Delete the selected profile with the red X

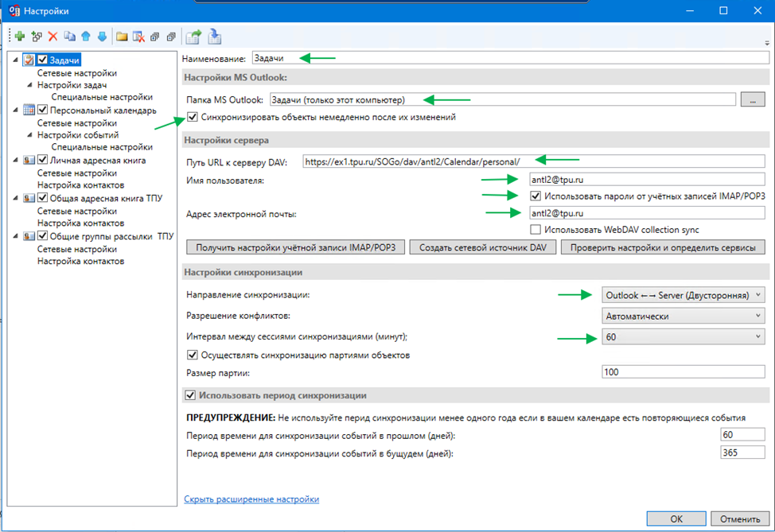pyautogui.click(x=53, y=36)
